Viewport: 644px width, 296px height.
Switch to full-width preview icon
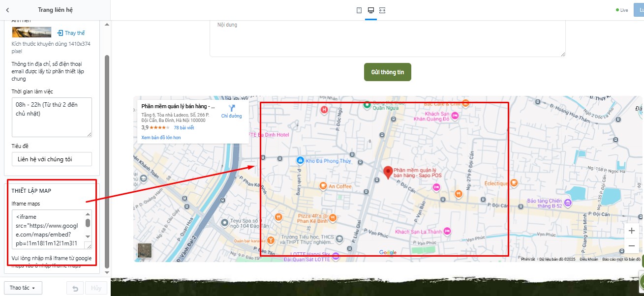coord(383,10)
